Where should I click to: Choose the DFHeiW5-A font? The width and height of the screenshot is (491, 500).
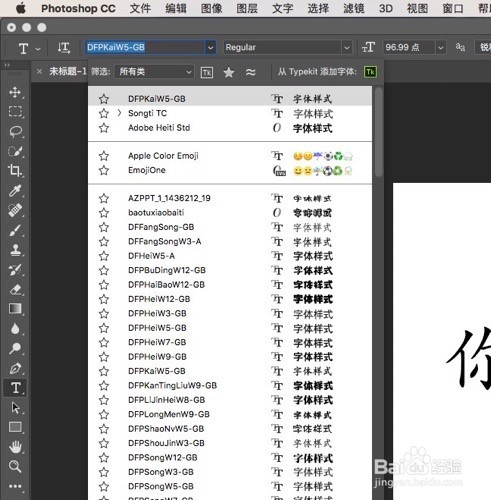pos(230,256)
